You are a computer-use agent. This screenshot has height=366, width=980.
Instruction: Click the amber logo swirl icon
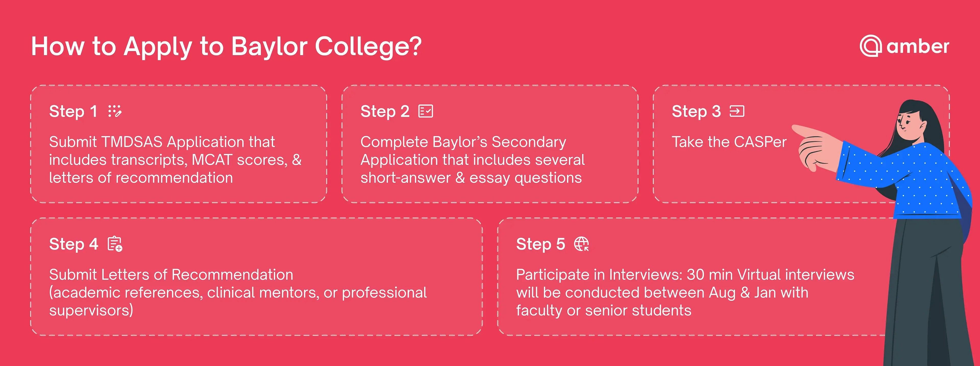pos(871,46)
